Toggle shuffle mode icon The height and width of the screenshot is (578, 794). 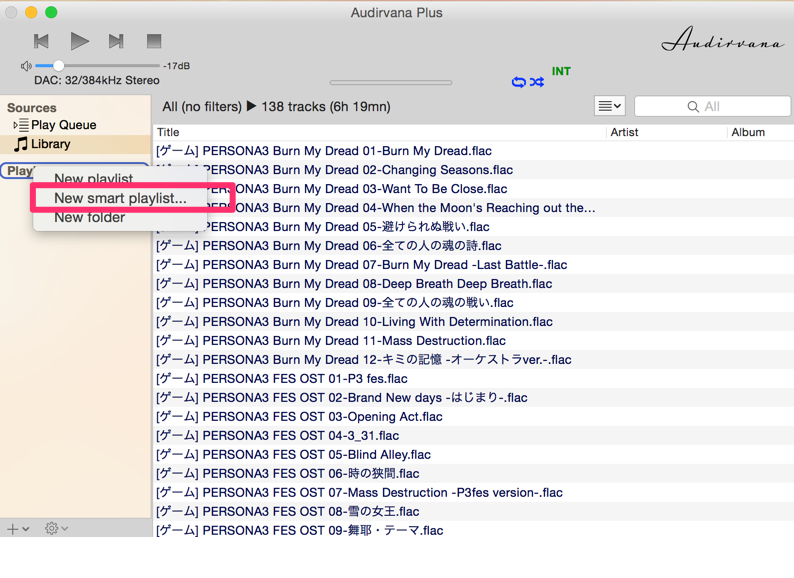(537, 82)
